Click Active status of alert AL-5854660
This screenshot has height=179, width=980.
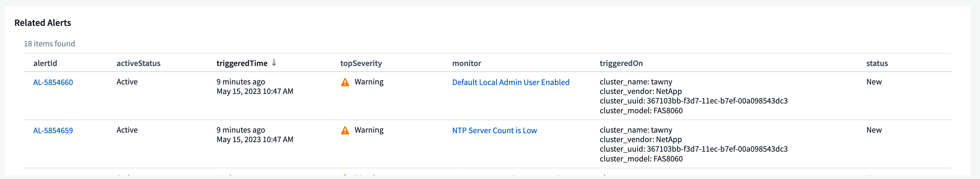point(127,82)
